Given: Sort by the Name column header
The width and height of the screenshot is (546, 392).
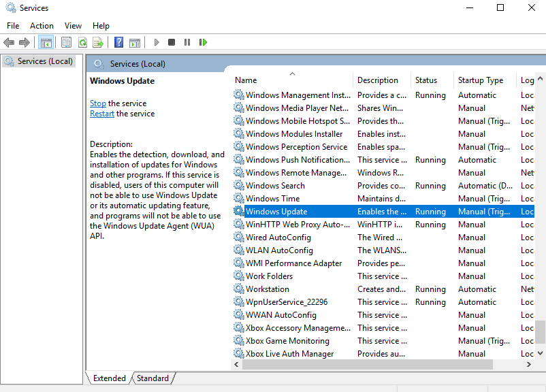Looking at the screenshot, I should coord(293,80).
